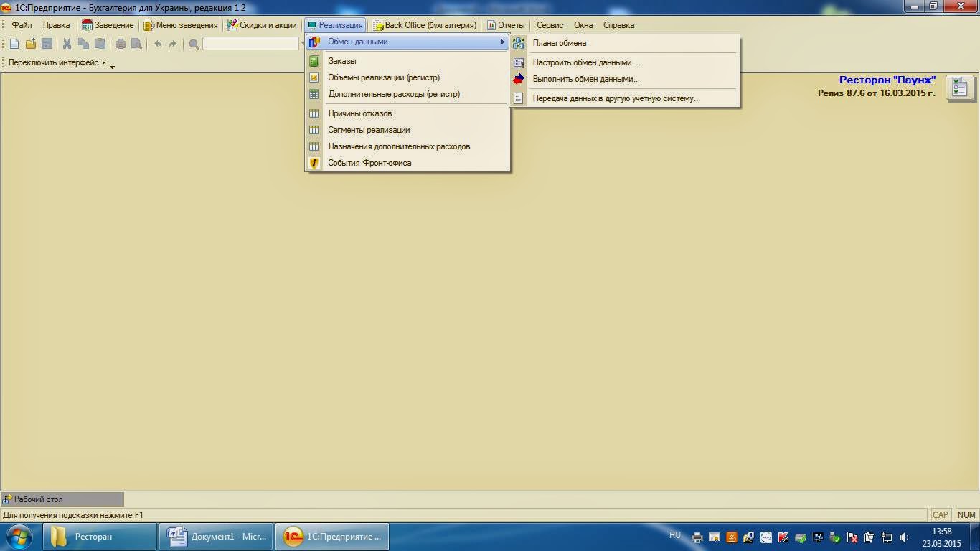Click the printer tray icon
The height and width of the screenshot is (551, 980).
click(697, 537)
